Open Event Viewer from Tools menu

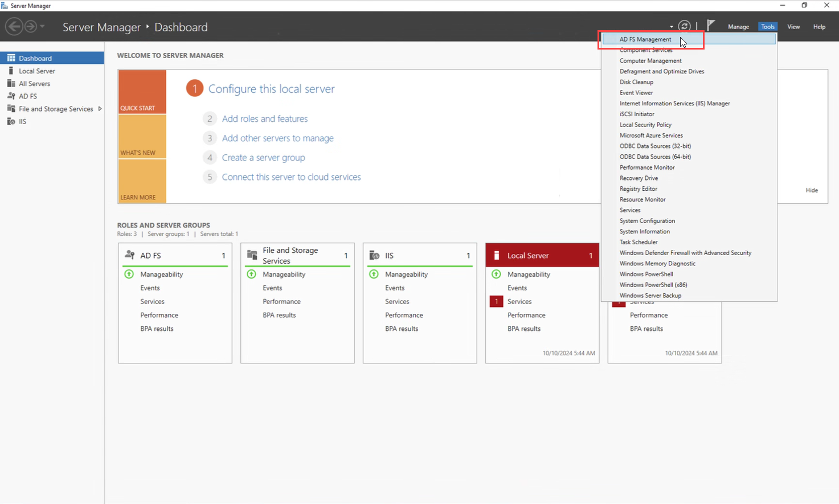pyautogui.click(x=689, y=93)
